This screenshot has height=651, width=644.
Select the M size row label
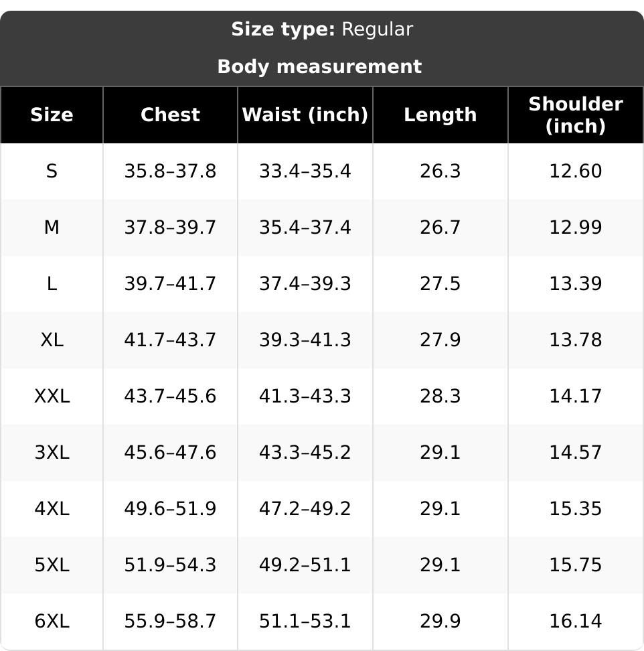coord(52,228)
